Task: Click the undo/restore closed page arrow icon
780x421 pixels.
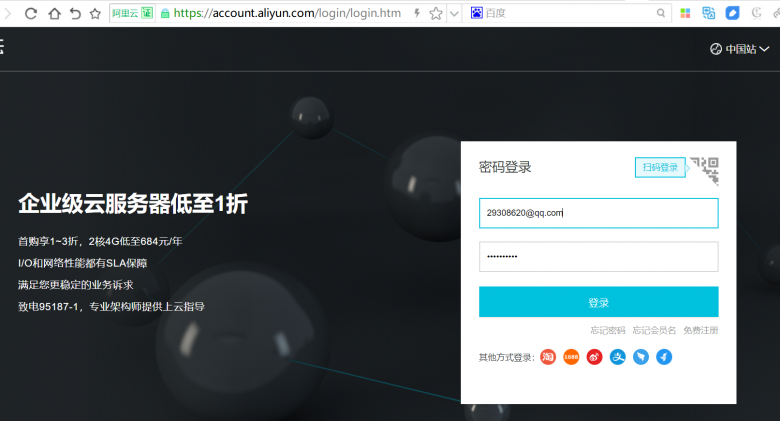Action: [75, 13]
